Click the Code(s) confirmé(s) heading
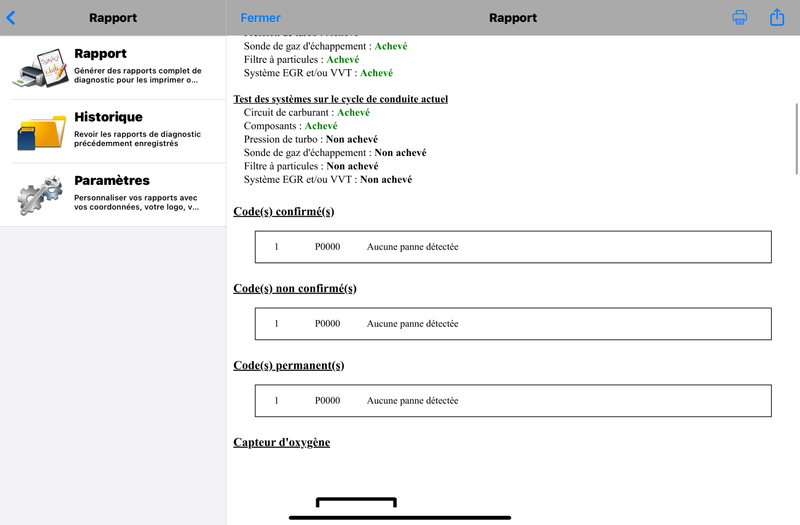The width and height of the screenshot is (800, 525). [x=283, y=212]
